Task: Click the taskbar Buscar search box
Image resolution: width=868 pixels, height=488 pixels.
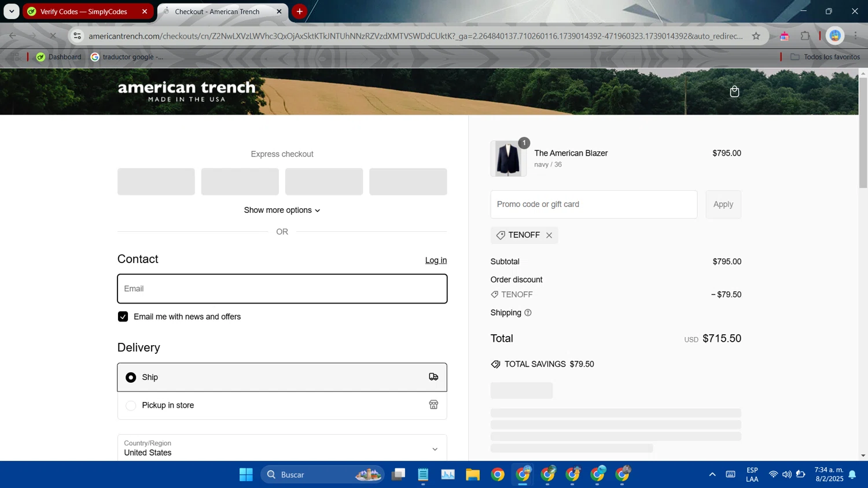Action: tap(323, 475)
